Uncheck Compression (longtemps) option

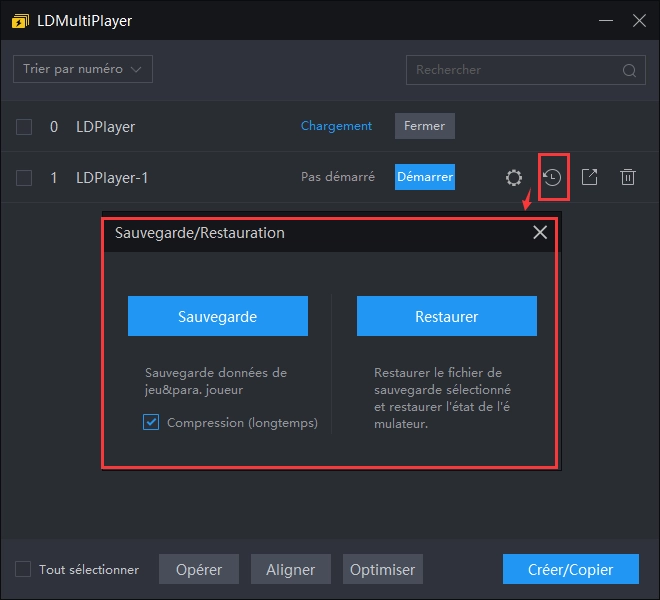point(151,422)
